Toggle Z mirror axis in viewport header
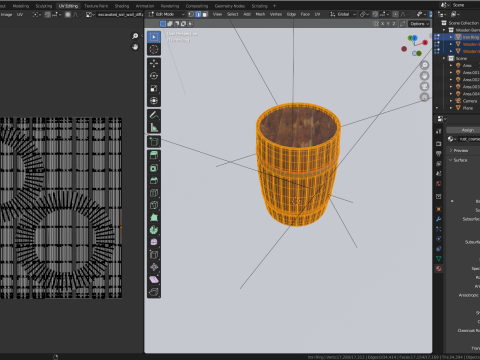 pyautogui.click(x=394, y=24)
